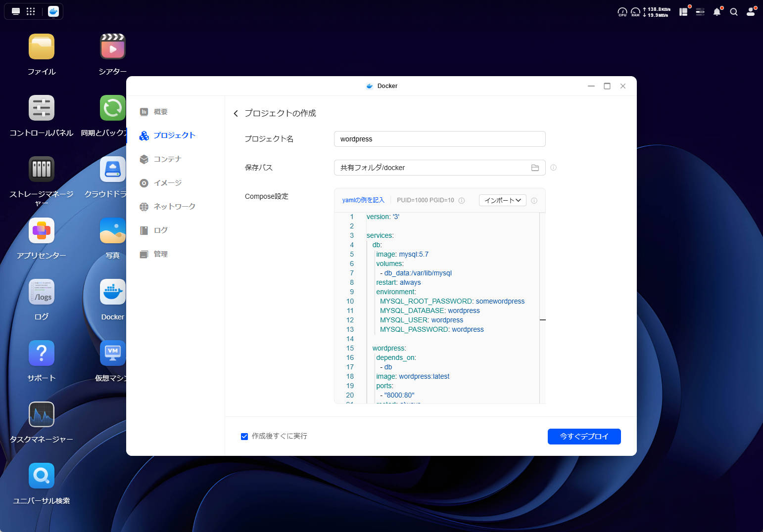Show desktop via top-left monitor icon
This screenshot has width=763, height=532.
16,11
